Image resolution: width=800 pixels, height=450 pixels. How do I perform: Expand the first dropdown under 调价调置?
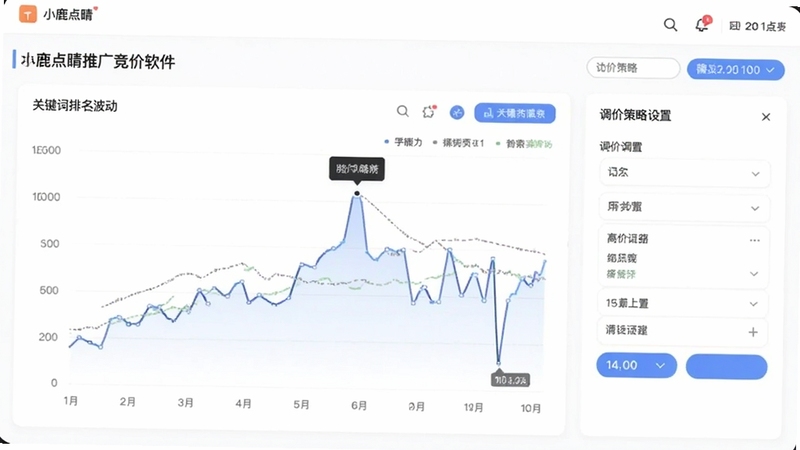point(684,173)
